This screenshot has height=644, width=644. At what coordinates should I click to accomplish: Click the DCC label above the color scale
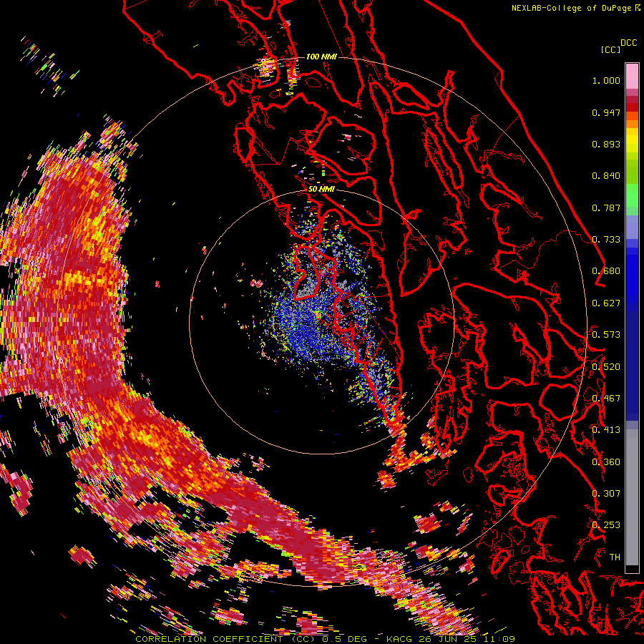(x=628, y=43)
